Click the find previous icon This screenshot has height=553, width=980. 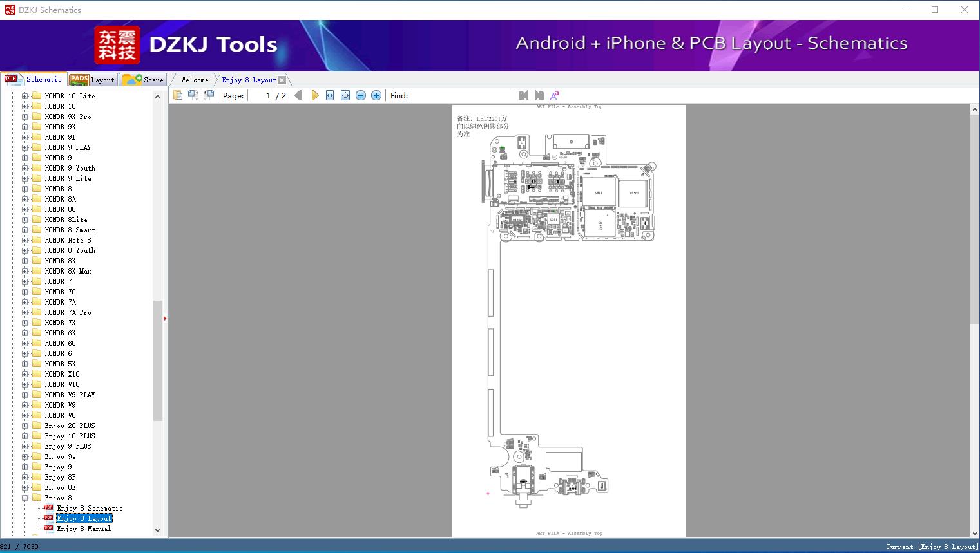point(523,95)
